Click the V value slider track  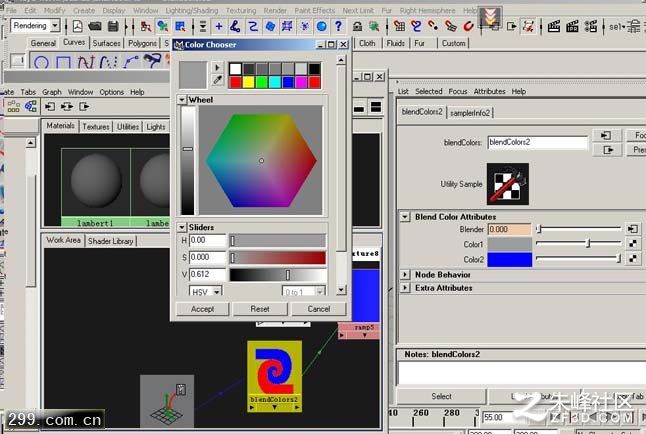(278, 274)
